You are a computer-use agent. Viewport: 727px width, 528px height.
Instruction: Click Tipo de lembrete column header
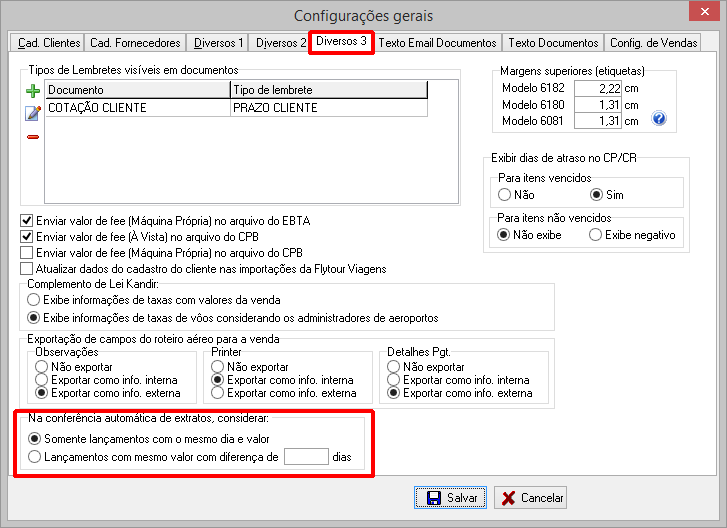[x=329, y=90]
